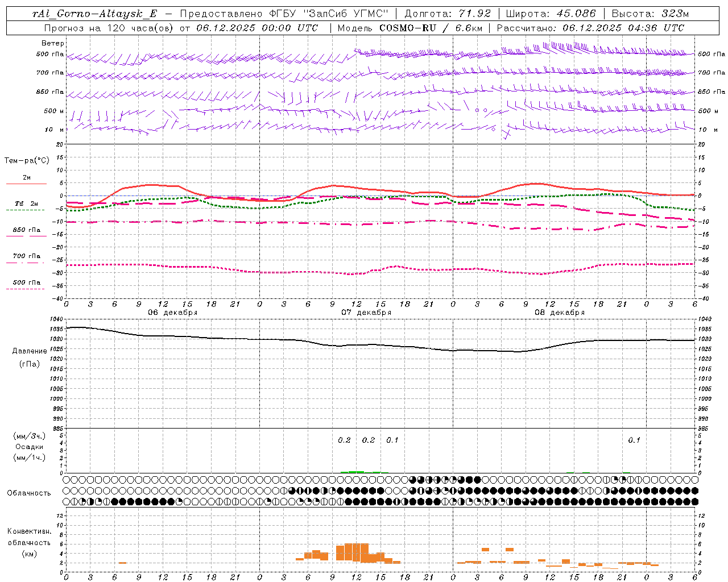Click the Осадки label

click(x=29, y=447)
